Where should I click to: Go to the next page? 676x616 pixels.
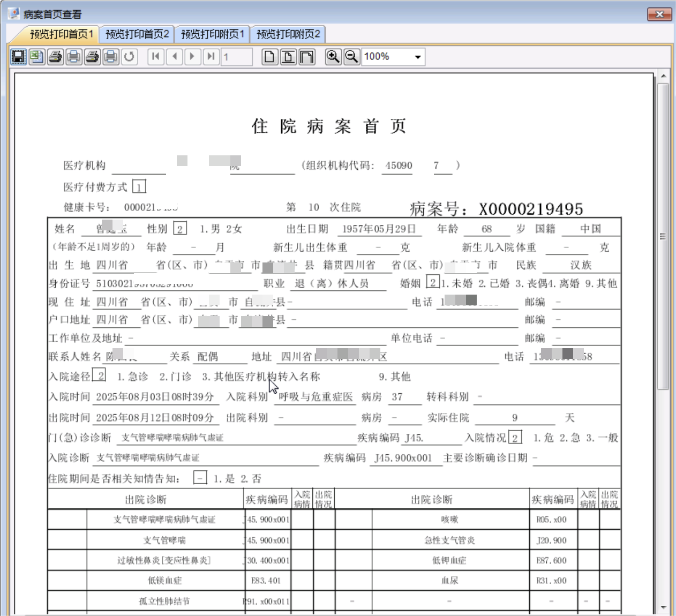[193, 56]
